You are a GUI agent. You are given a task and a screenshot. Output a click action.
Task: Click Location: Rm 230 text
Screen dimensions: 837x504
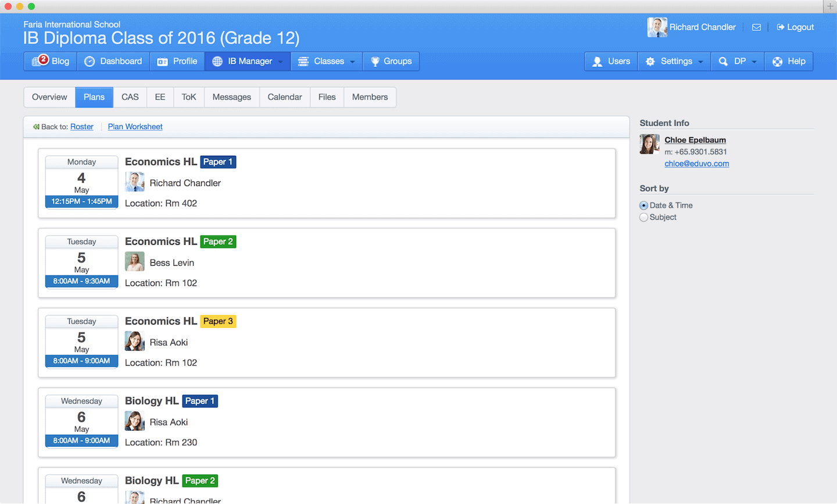click(x=161, y=442)
